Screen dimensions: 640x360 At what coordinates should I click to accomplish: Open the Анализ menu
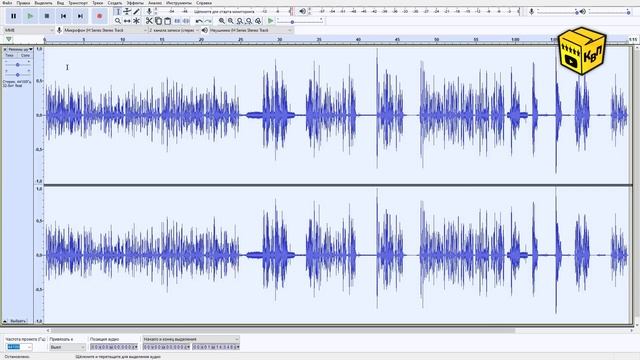pyautogui.click(x=155, y=3)
